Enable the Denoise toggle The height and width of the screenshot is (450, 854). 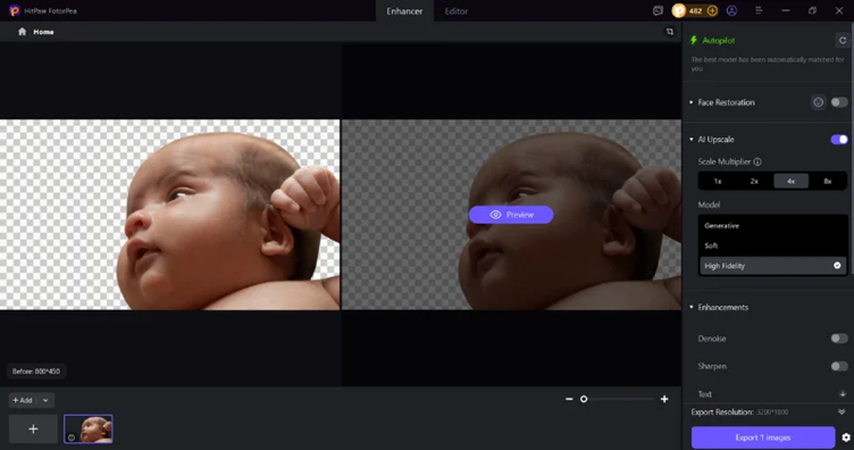point(839,339)
